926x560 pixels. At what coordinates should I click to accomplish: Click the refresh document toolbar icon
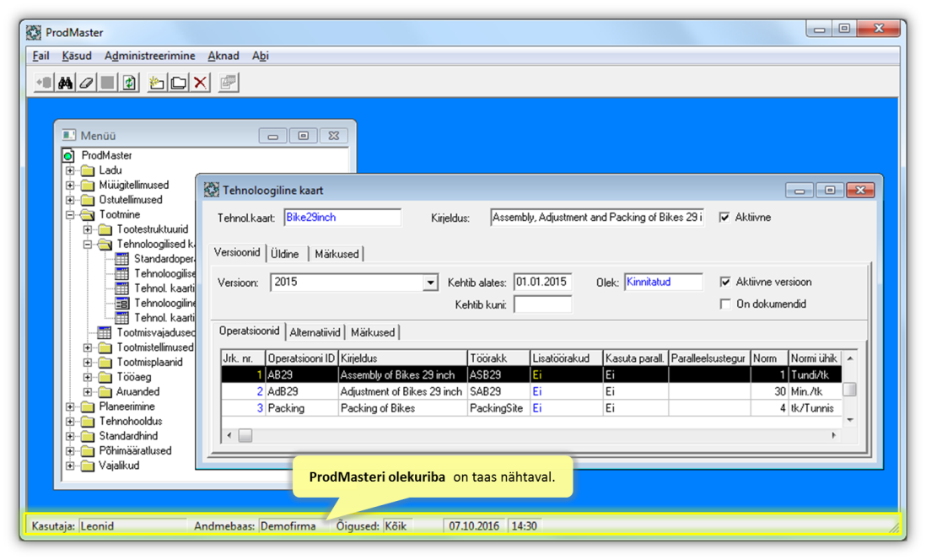[129, 83]
